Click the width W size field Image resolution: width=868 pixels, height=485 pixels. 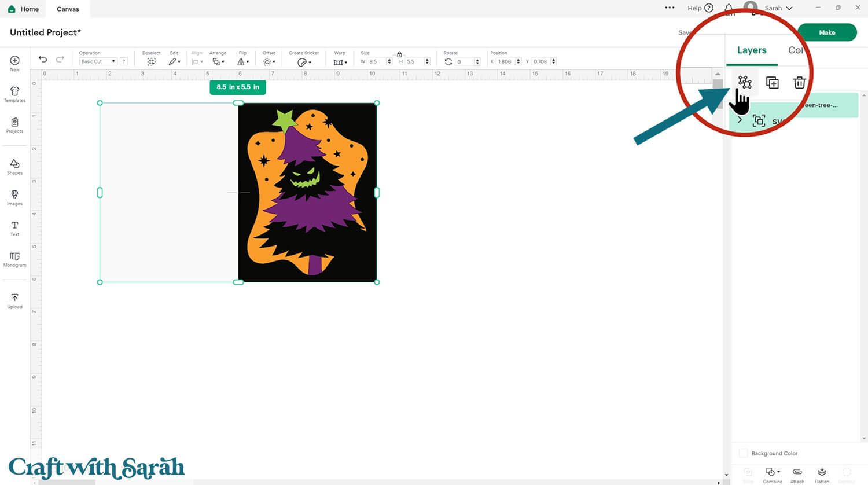[x=377, y=61]
